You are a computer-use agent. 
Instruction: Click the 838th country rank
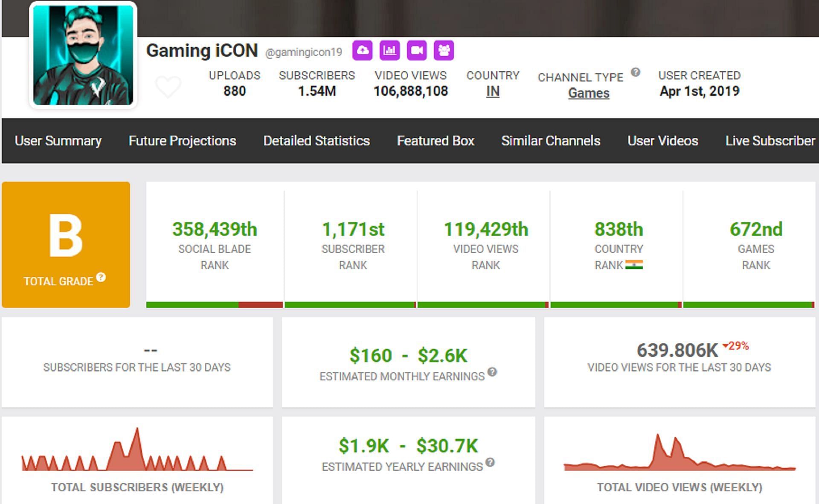pos(619,229)
